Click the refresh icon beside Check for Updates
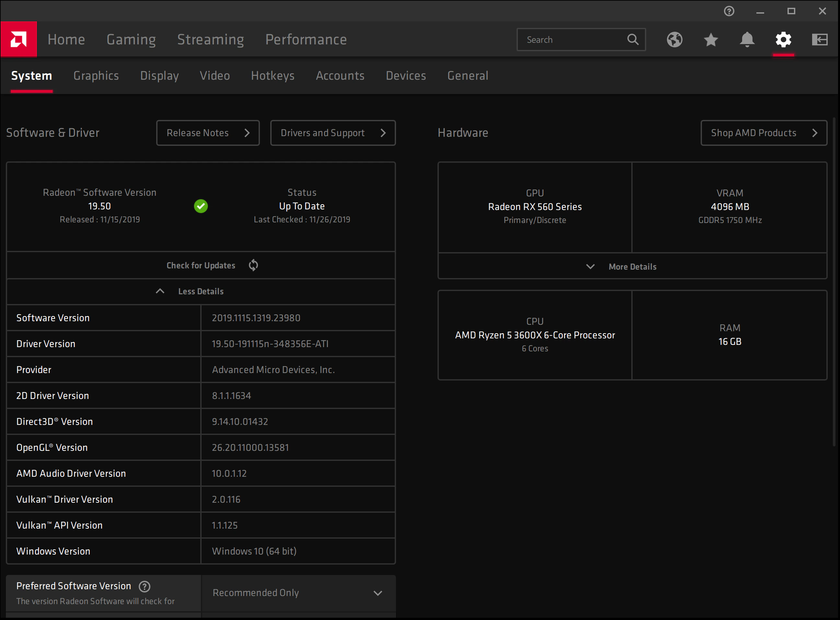 (x=253, y=265)
